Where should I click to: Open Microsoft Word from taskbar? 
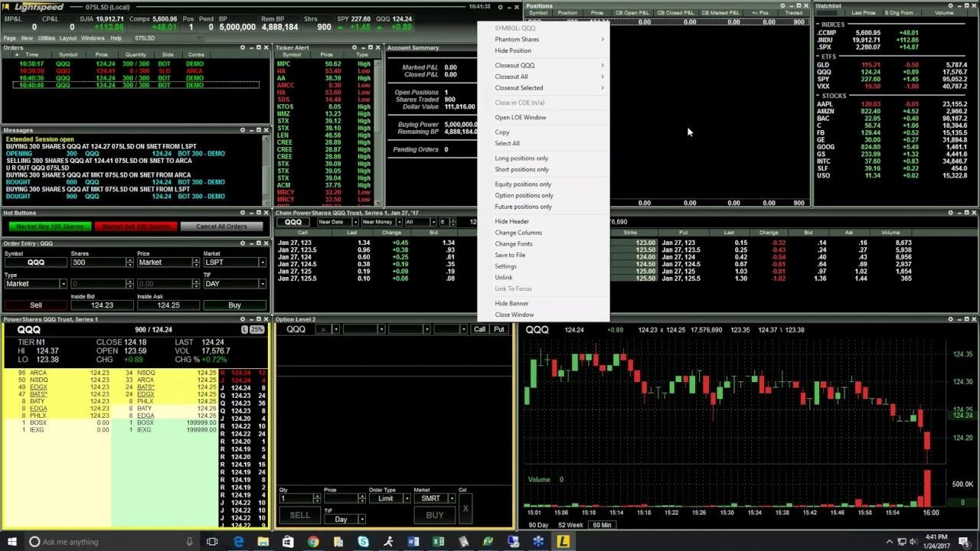(413, 542)
